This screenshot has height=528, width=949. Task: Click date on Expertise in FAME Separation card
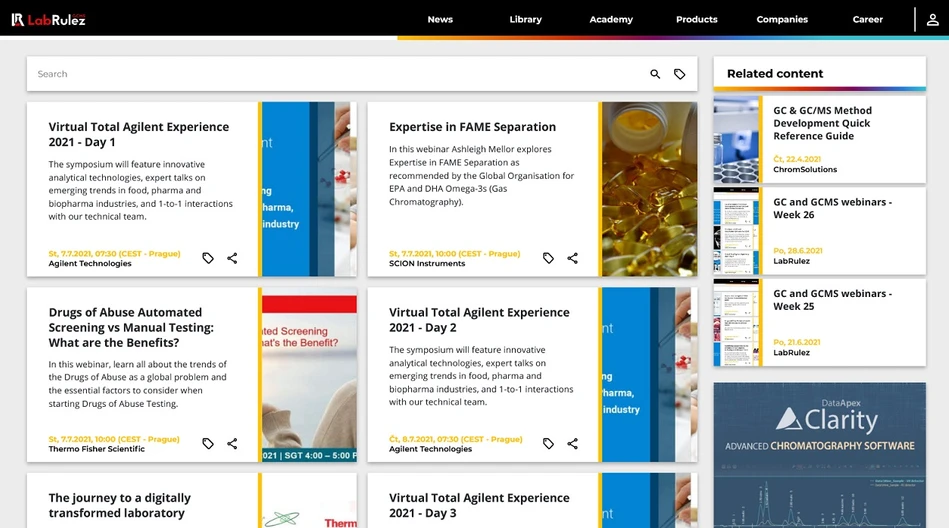coord(455,254)
